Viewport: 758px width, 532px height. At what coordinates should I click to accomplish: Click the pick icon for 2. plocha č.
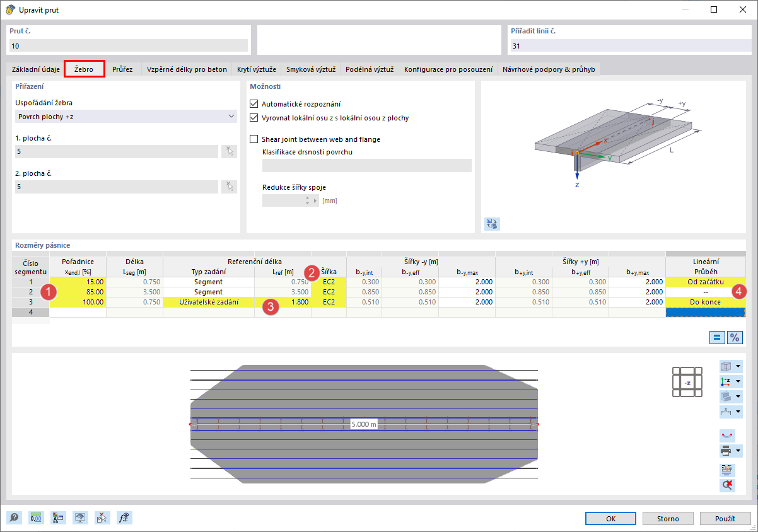[x=230, y=187]
